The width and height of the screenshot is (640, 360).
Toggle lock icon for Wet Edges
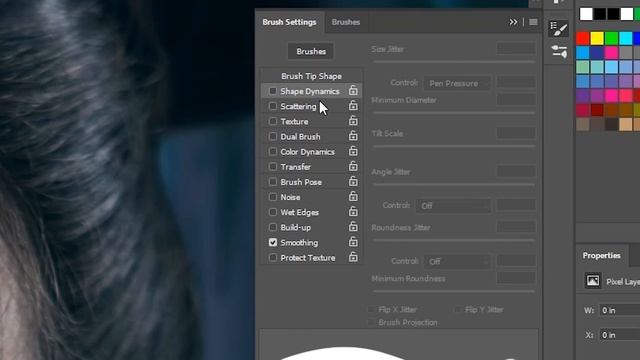pos(353,211)
